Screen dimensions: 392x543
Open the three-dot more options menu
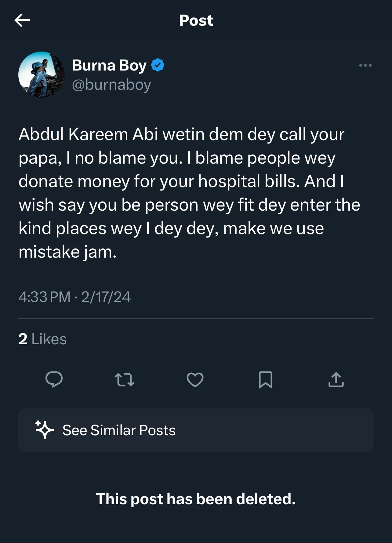coord(365,65)
